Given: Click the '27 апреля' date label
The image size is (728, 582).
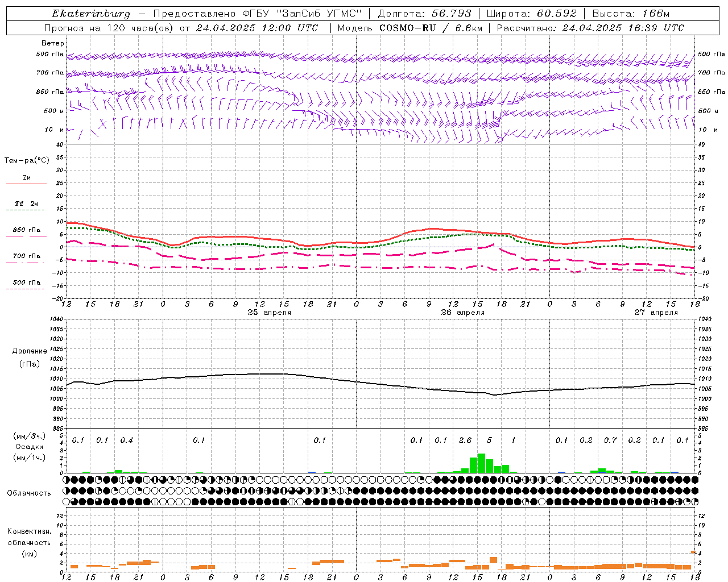Looking at the screenshot, I should click(x=656, y=313).
